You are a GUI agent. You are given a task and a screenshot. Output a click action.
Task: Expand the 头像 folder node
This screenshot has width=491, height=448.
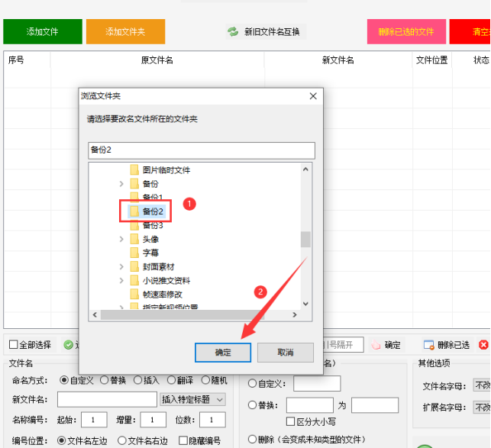point(121,239)
